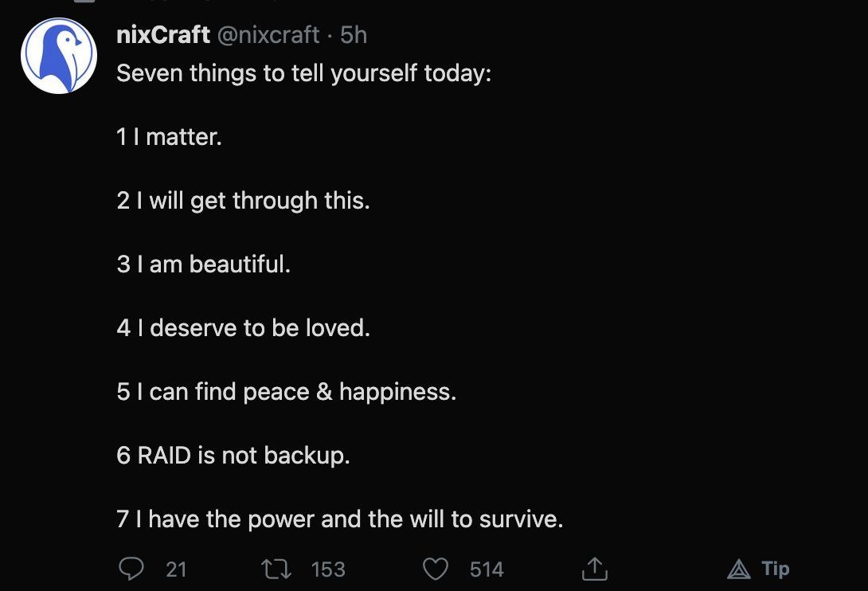868x591 pixels.
Task: Click the "2 I will get through this." line
Action: coord(243,201)
